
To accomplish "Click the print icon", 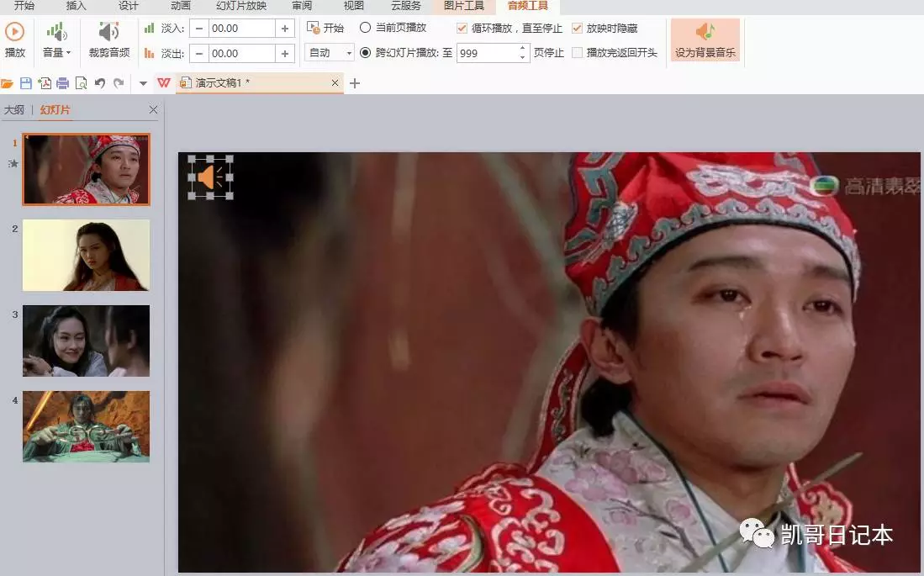I will pos(62,83).
